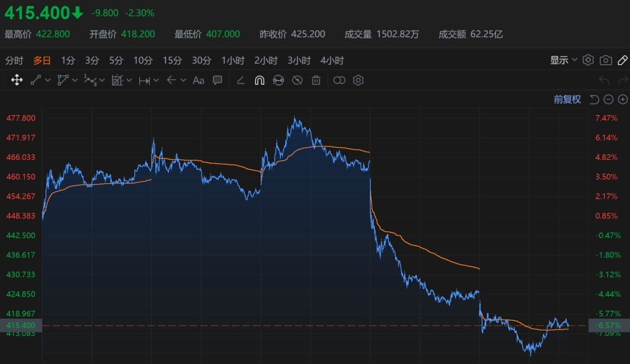Click the -9.800 price change
630x364 pixels.
(105, 13)
